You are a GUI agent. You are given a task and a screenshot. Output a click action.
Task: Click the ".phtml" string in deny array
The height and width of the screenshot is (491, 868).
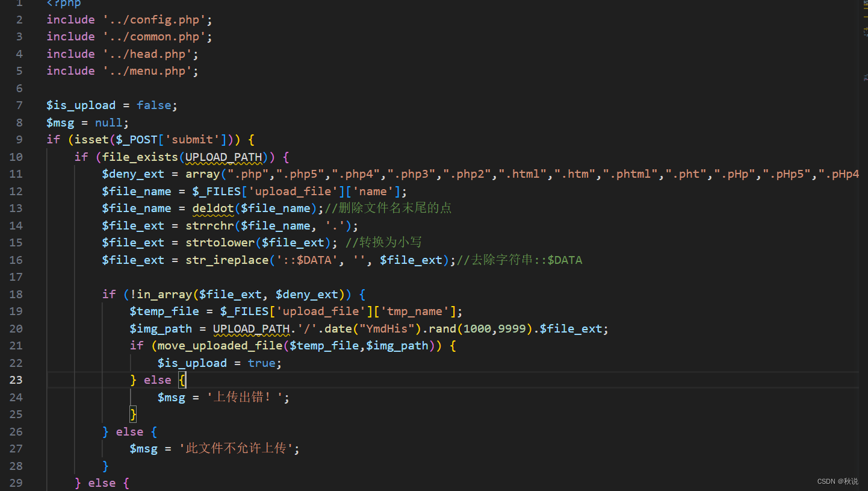(632, 174)
